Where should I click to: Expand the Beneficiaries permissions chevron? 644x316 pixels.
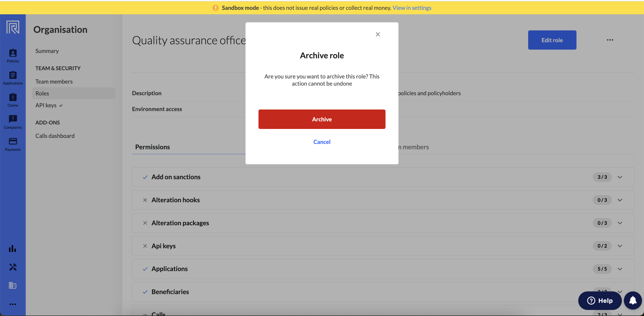coord(620,292)
